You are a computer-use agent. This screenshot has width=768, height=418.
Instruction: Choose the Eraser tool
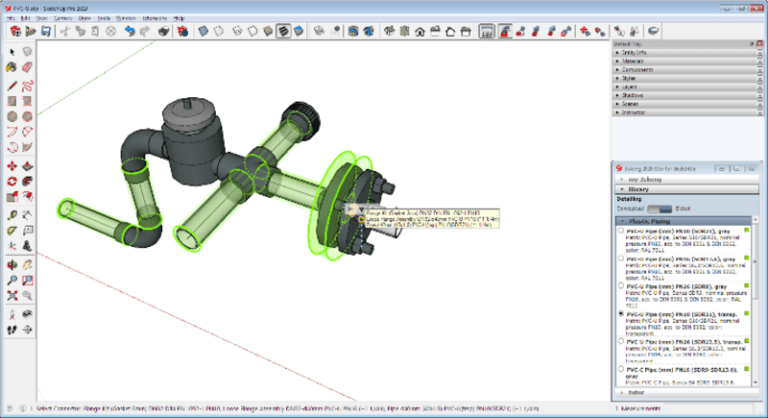pyautogui.click(x=27, y=67)
